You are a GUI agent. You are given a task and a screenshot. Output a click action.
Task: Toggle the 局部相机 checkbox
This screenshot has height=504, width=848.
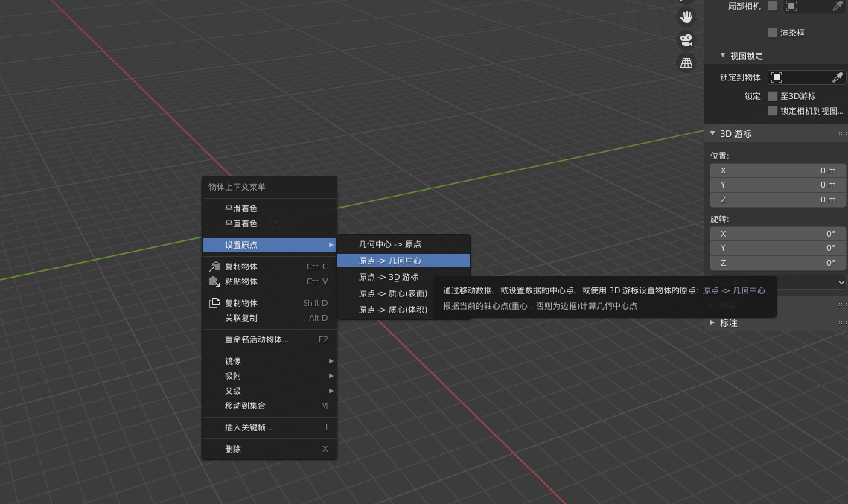click(x=773, y=6)
